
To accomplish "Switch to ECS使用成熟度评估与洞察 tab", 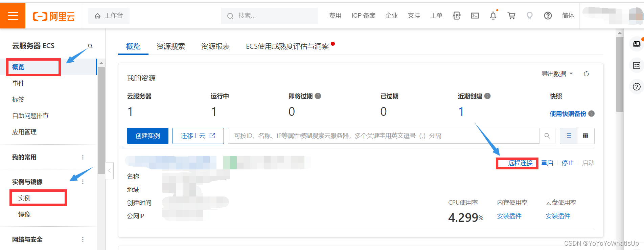I will pyautogui.click(x=287, y=46).
